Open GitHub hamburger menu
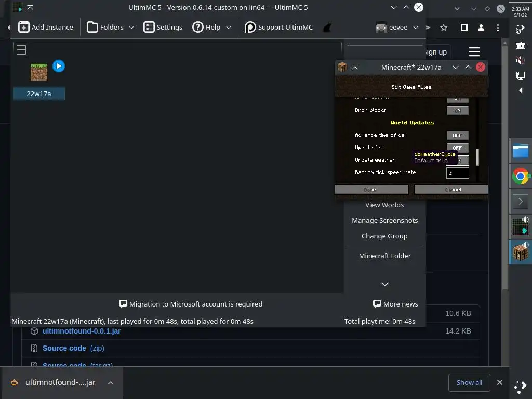This screenshot has height=399, width=532. (474, 52)
